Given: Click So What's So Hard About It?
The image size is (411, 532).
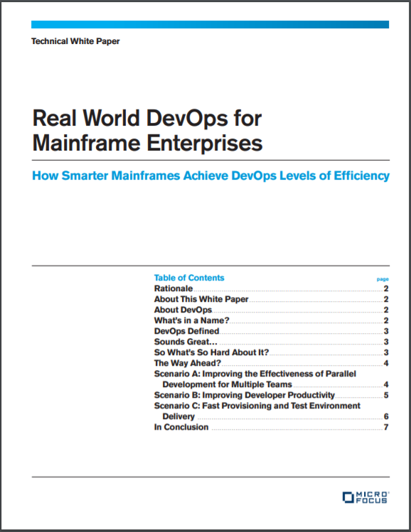Looking at the screenshot, I should [x=271, y=352].
